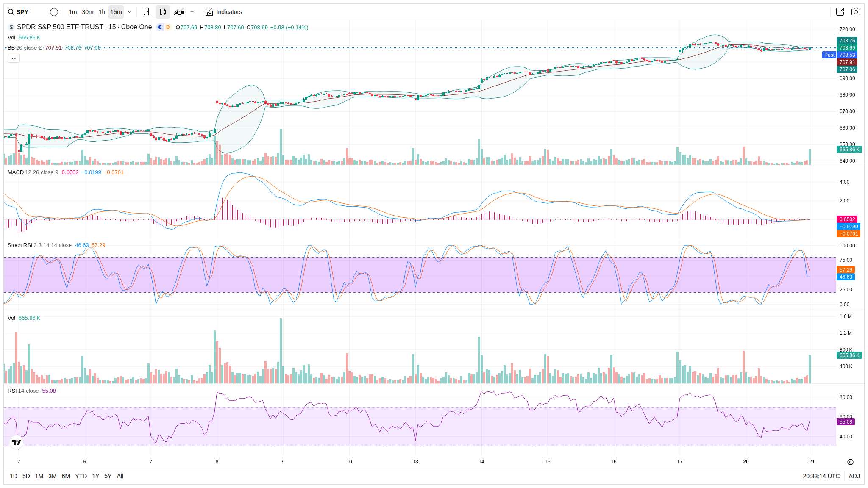Screen dimensions: 868x488
Task: Click the 20:33:14 UTC timezone button
Action: (821, 476)
